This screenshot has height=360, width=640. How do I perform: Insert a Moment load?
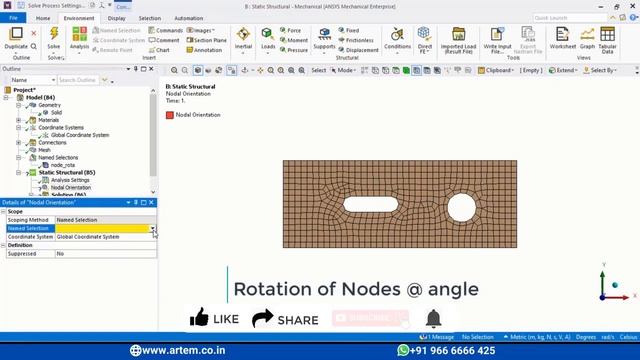tap(293, 40)
